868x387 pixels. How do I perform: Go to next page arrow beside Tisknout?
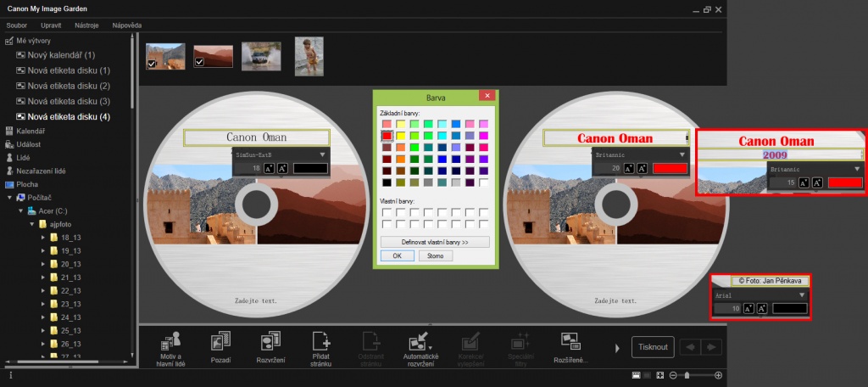pyautogui.click(x=711, y=348)
